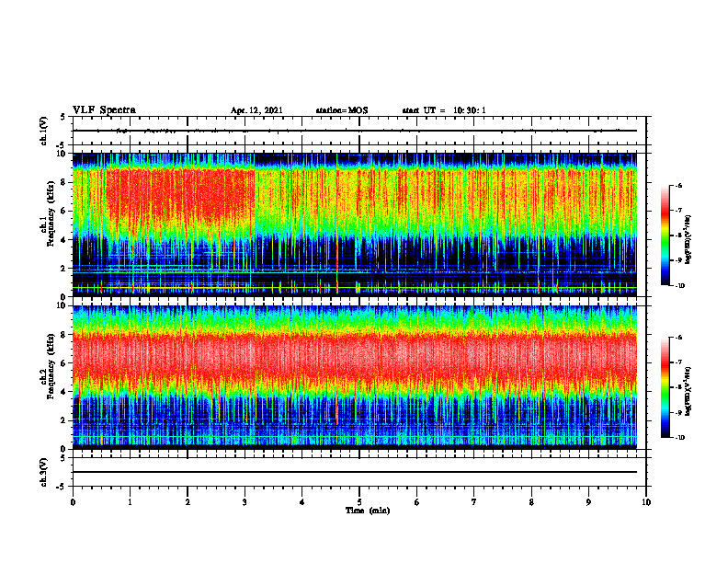
Task: Click the ch.1 frequency tick "6"
Action: pyautogui.click(x=64, y=211)
